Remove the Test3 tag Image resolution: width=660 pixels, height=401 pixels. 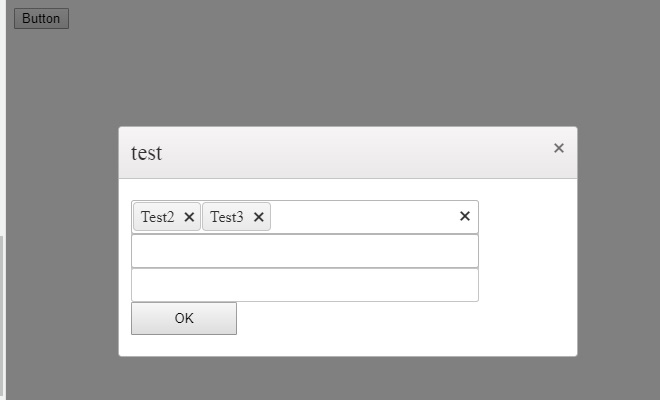(x=258, y=217)
